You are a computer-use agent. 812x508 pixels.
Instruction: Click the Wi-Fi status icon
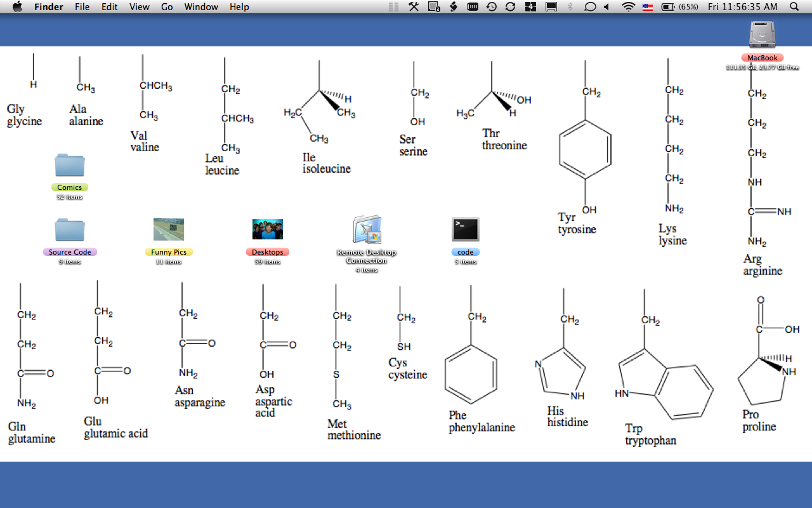[x=628, y=7]
